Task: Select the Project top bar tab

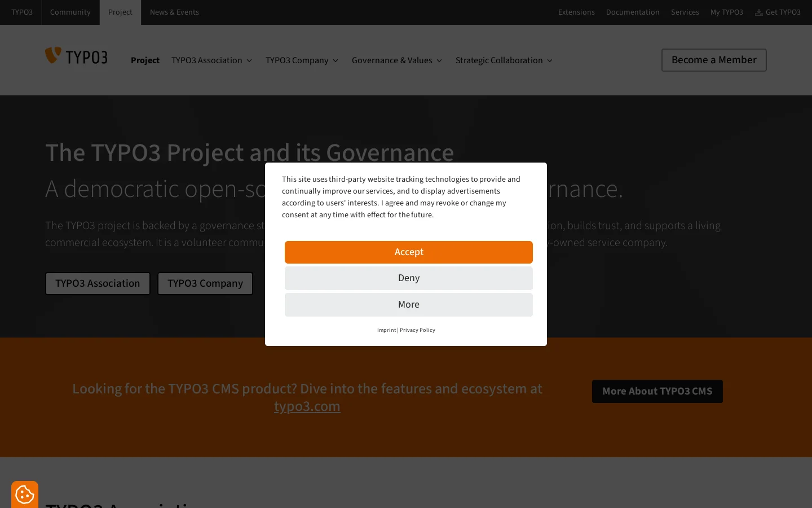Action: [x=120, y=12]
